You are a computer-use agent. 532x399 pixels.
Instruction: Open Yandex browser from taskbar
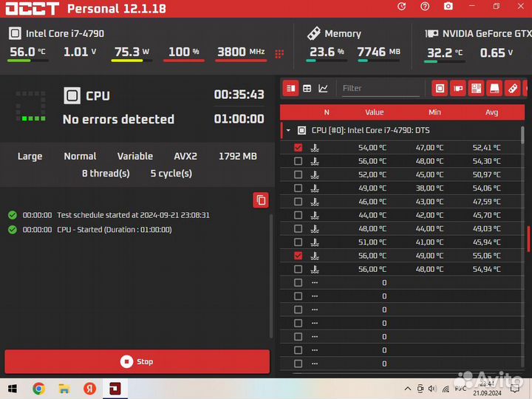[89, 389]
